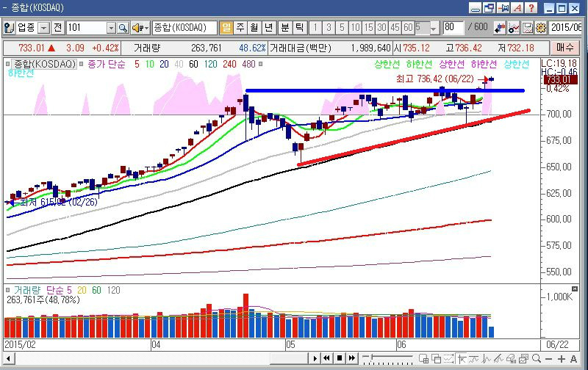Viewport: 588px width, 370px height.
Task: Switch chart to weekly (주) period
Action: [x=240, y=28]
